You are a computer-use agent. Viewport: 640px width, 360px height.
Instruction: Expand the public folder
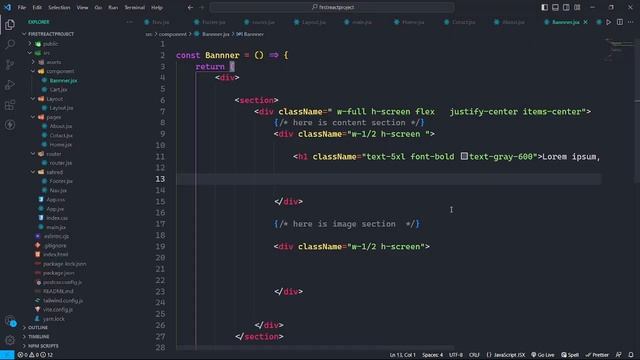[x=30, y=44]
